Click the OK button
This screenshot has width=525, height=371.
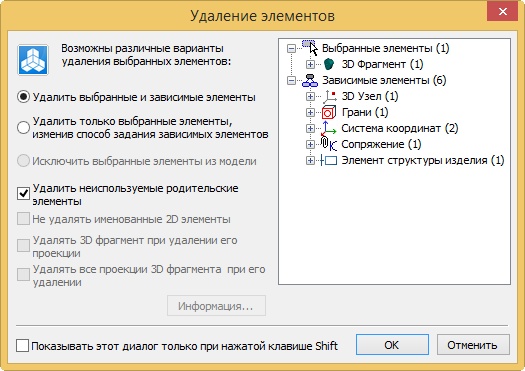click(392, 345)
